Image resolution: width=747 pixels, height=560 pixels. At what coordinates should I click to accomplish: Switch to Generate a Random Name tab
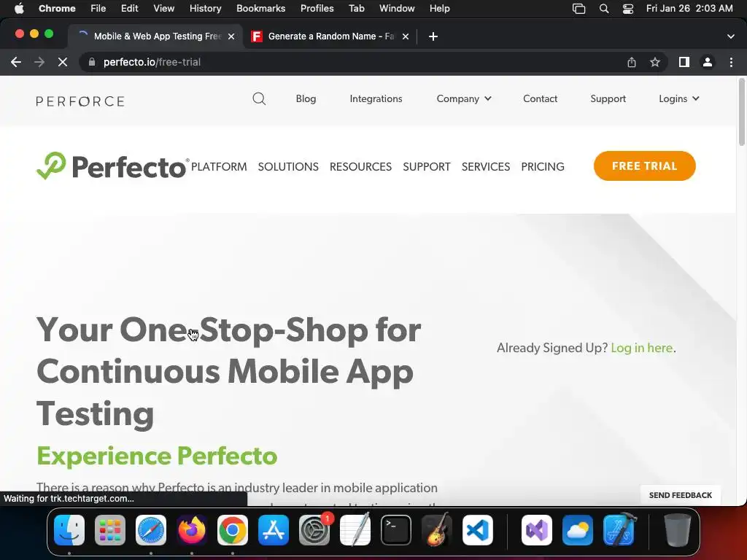tap(330, 36)
